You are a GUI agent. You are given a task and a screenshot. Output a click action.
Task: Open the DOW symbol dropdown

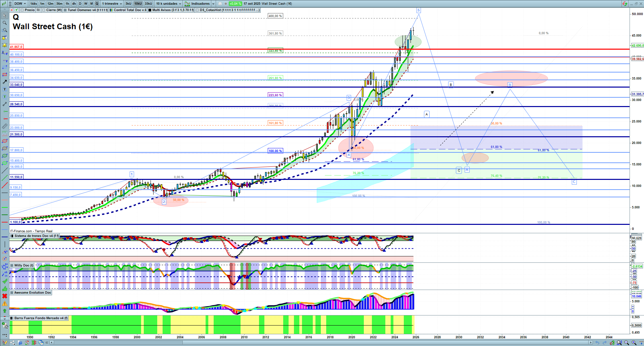click(x=20, y=4)
